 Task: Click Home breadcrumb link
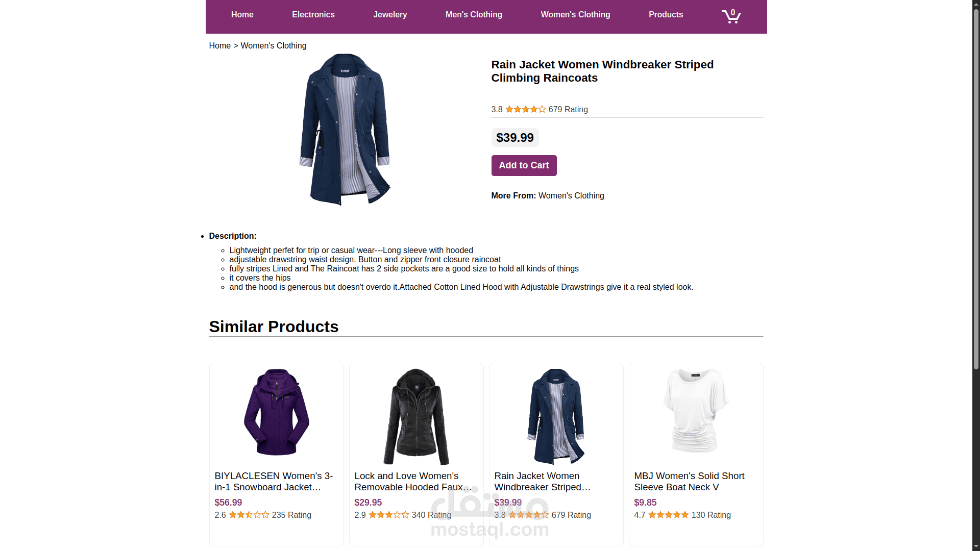219,46
